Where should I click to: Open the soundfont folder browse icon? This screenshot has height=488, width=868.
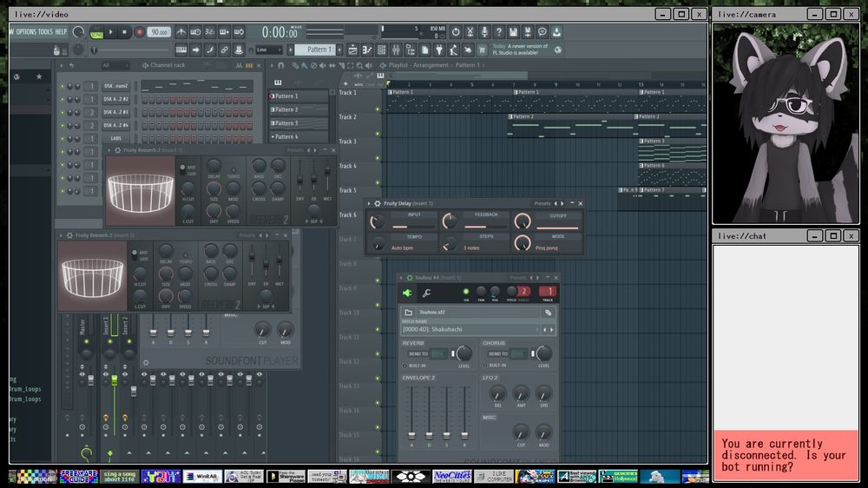pyautogui.click(x=408, y=313)
